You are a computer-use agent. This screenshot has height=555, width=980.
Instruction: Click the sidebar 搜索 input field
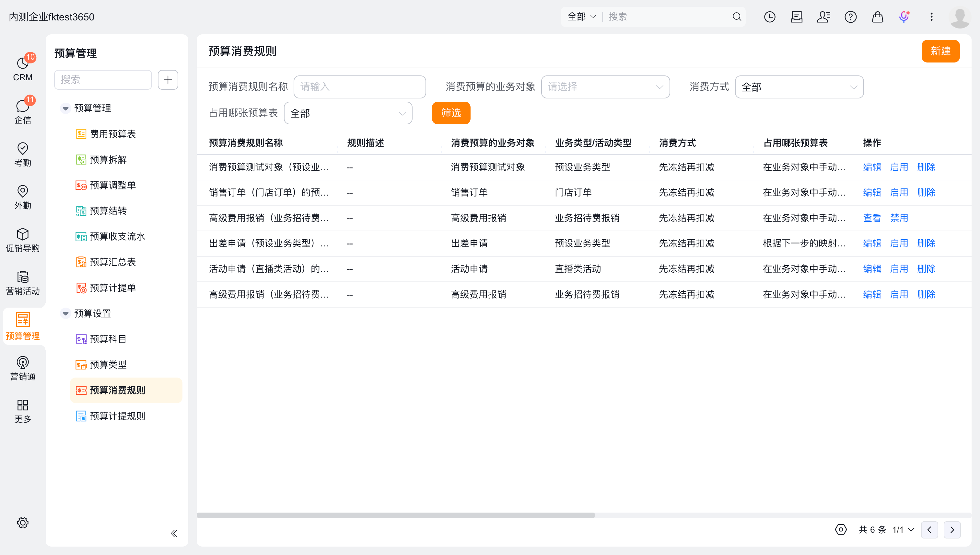coord(103,80)
